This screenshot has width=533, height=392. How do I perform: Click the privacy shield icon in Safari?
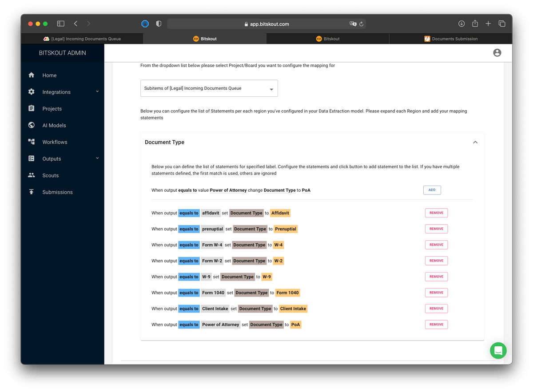pos(159,24)
